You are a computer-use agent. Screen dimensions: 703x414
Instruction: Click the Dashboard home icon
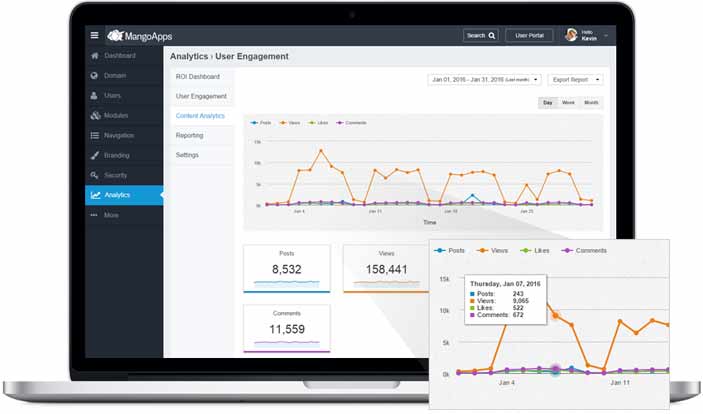[94, 56]
